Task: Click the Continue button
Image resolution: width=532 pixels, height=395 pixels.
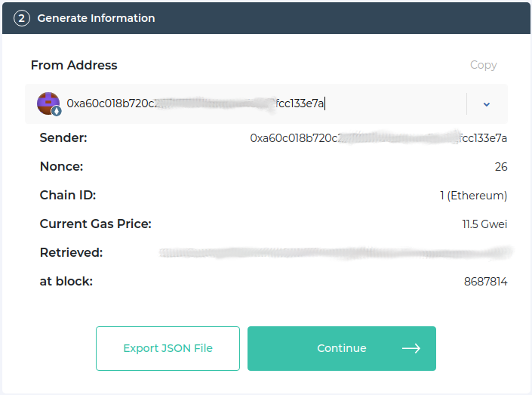Action: click(x=342, y=348)
